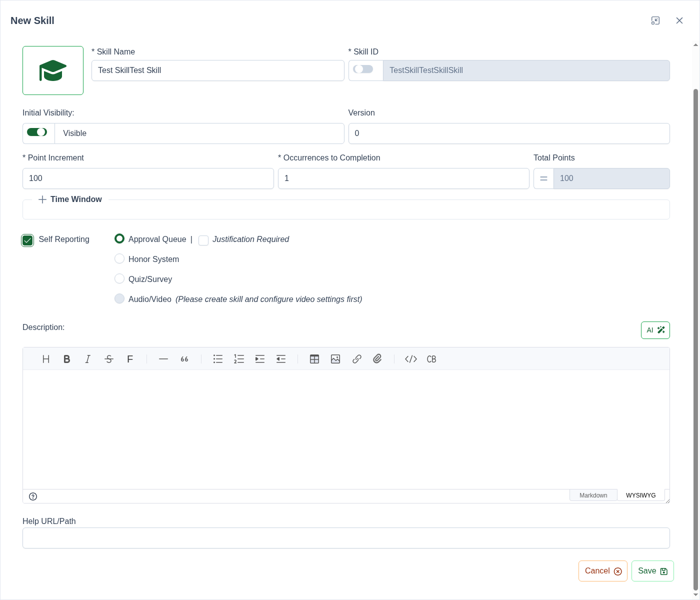700x600 pixels.
Task: Select the Heading tool in description editor
Action: click(x=46, y=359)
